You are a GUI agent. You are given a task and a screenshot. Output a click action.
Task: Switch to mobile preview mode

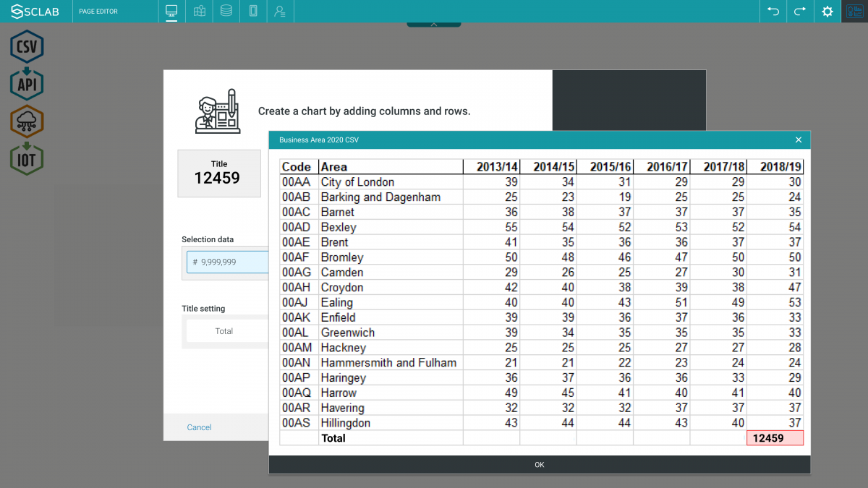click(x=252, y=11)
